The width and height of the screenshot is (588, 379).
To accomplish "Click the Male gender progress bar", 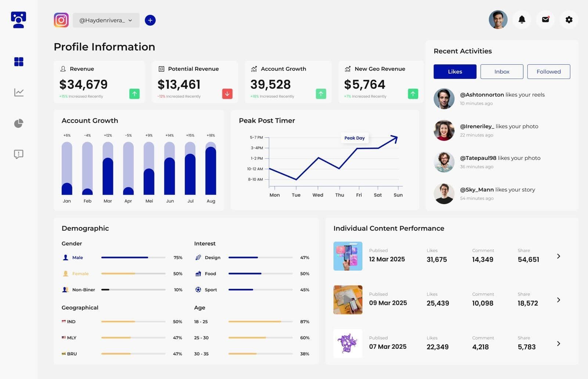I will [x=133, y=258].
